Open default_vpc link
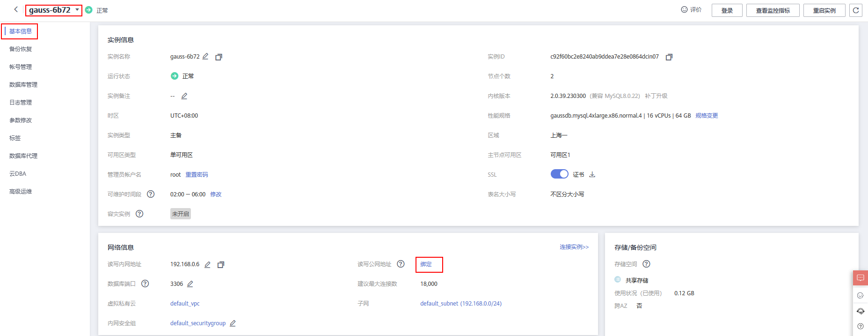Viewport: 868px width, 336px height. pyautogui.click(x=185, y=304)
